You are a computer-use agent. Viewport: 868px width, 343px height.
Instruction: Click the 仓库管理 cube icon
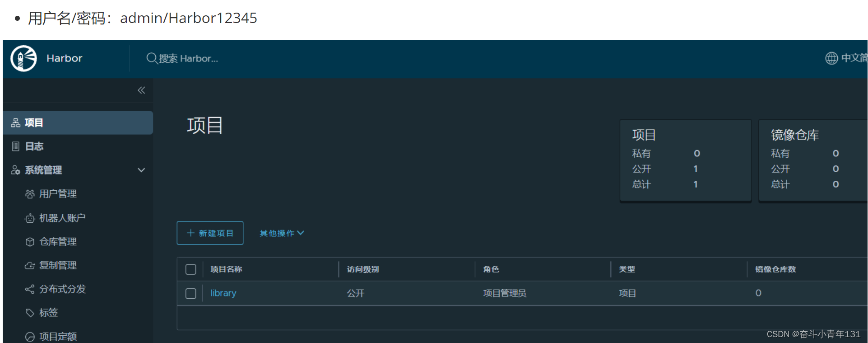pos(30,242)
